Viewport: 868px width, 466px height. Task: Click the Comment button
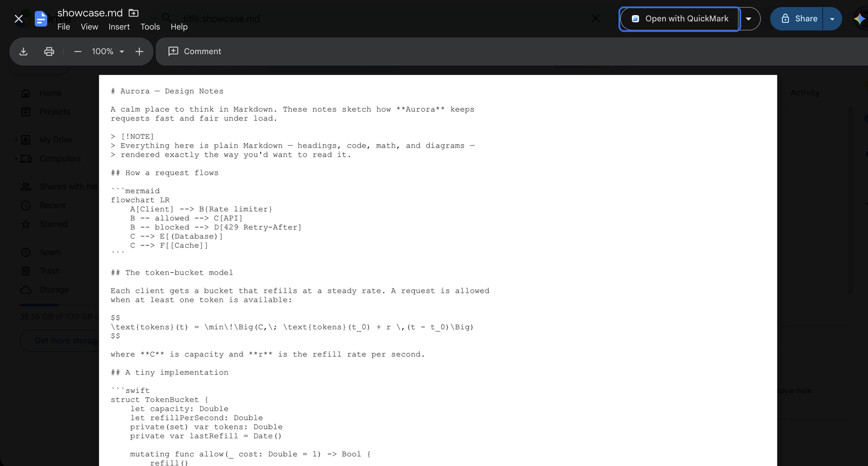click(x=195, y=52)
